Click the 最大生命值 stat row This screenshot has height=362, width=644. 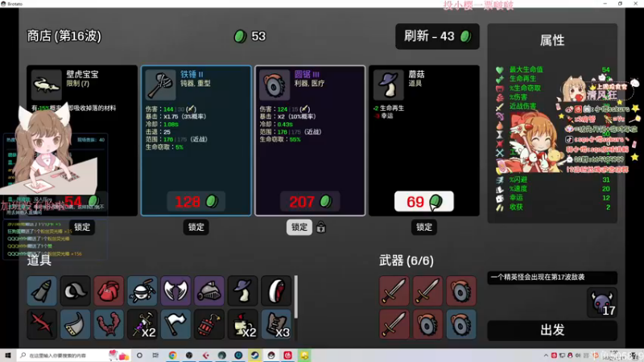coord(553,70)
